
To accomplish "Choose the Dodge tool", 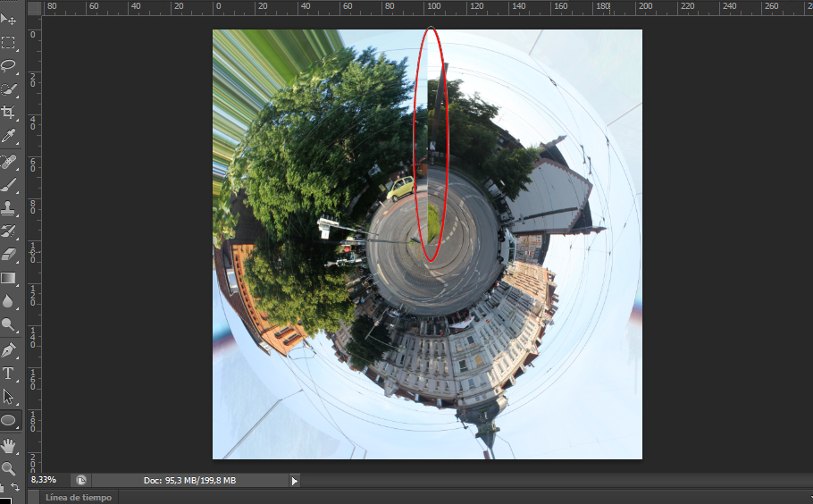I will tap(8, 324).
